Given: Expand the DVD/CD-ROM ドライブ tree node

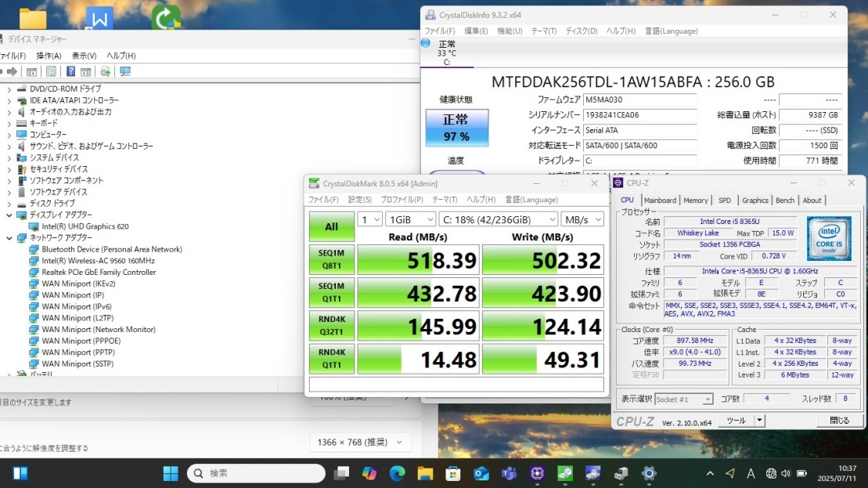Looking at the screenshot, I should (9, 89).
